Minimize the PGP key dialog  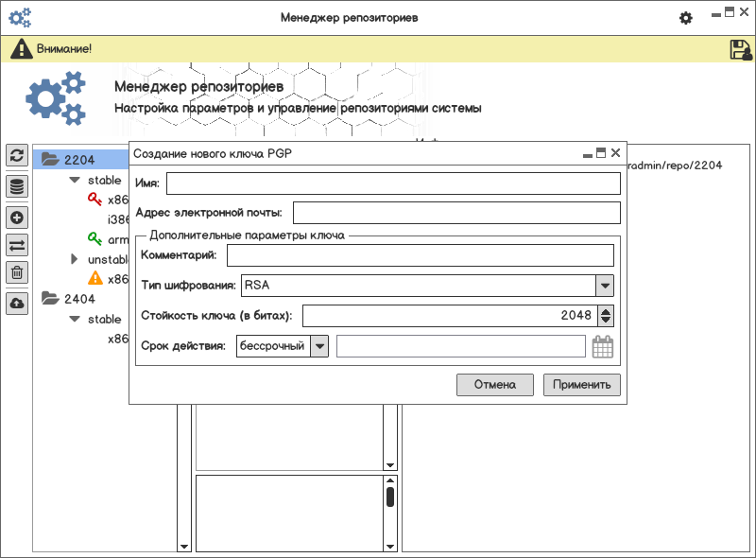(587, 155)
